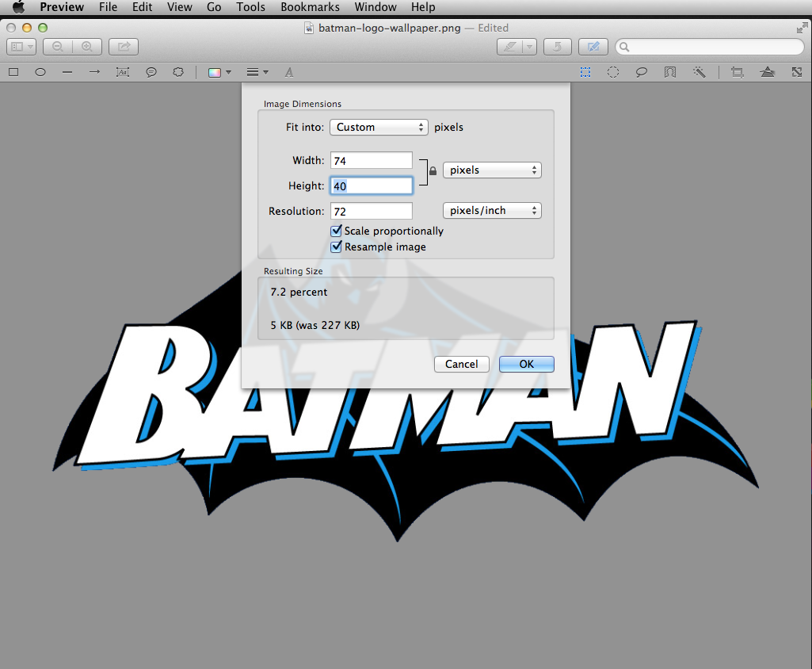
Task: Open the Fit into Custom dropdown
Action: (379, 127)
